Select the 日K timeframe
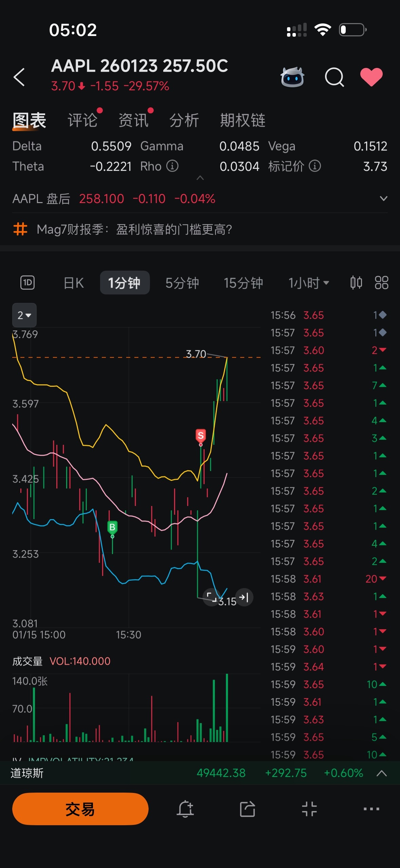Image resolution: width=400 pixels, height=868 pixels. [74, 283]
